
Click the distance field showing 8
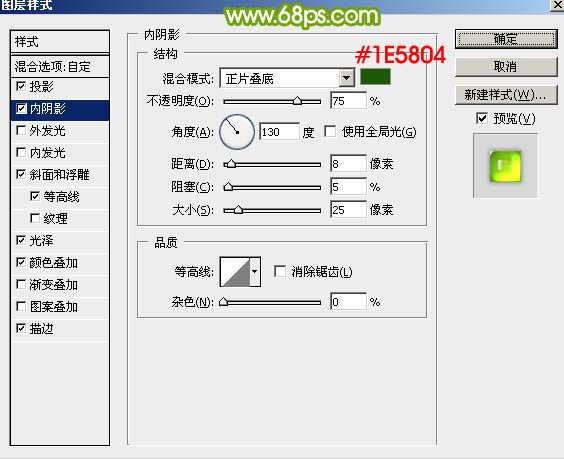pos(348,164)
